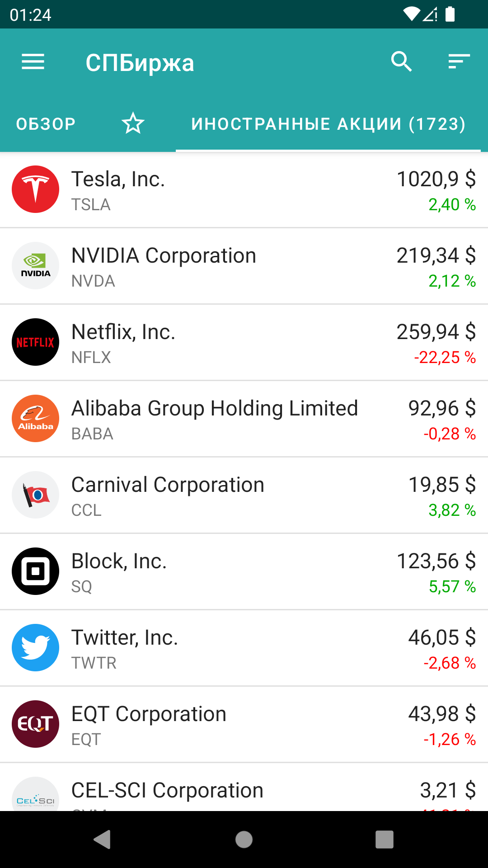Viewport: 488px width, 868px height.
Task: Tap the Twitter bird logo
Action: (35, 648)
